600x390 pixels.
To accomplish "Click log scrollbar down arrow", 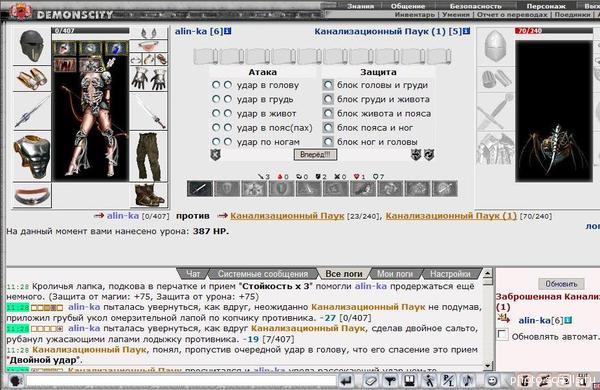I will pyautogui.click(x=488, y=366).
